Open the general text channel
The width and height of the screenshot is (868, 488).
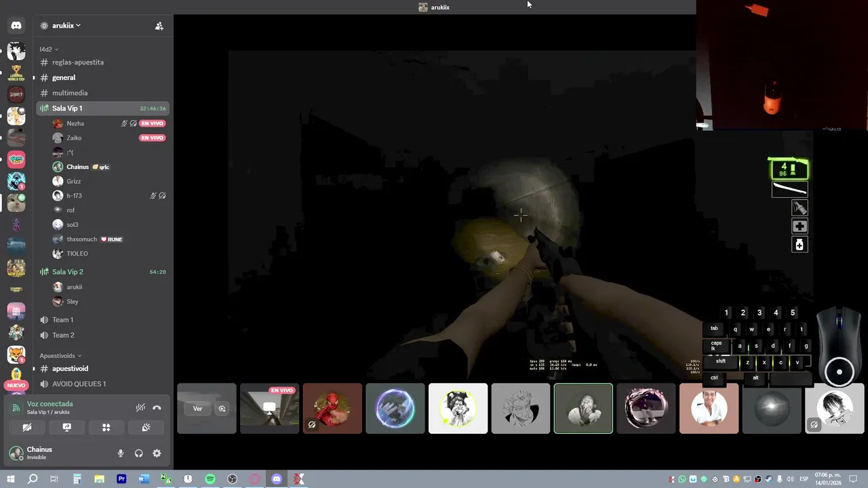point(102,78)
